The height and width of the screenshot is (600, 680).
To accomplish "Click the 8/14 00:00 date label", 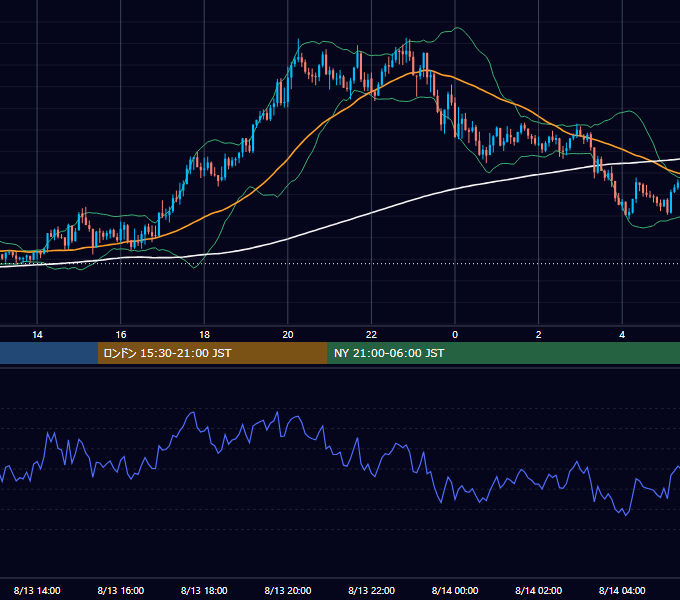I will (x=455, y=590).
